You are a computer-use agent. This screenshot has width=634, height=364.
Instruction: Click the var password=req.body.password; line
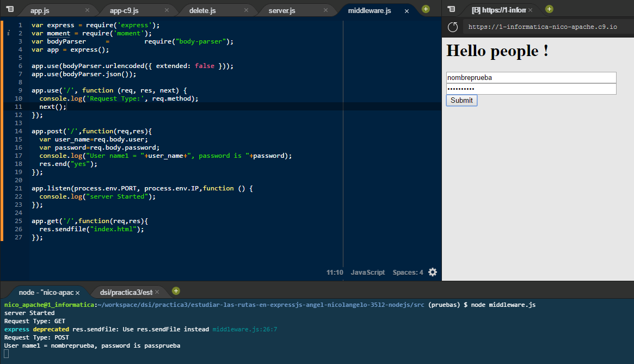pyautogui.click(x=100, y=147)
